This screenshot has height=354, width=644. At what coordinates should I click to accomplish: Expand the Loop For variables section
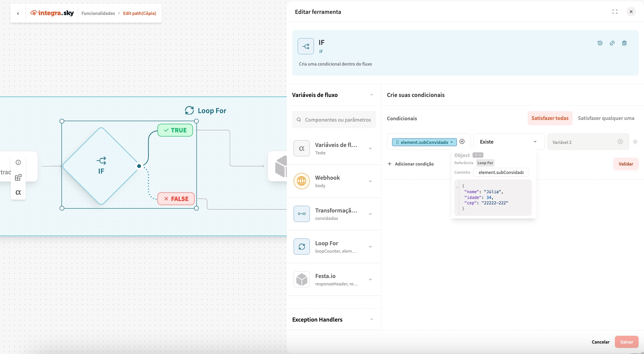tap(370, 247)
